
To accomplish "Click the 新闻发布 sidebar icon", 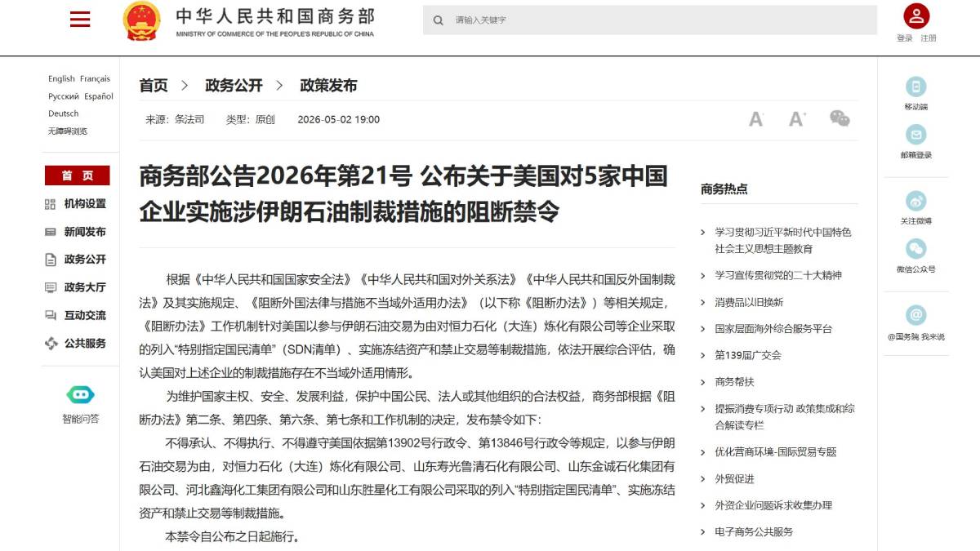I will [51, 232].
